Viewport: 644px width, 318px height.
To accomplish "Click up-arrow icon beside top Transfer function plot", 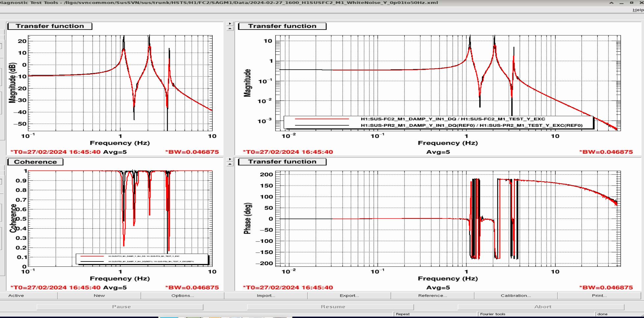I will pyautogui.click(x=230, y=29).
